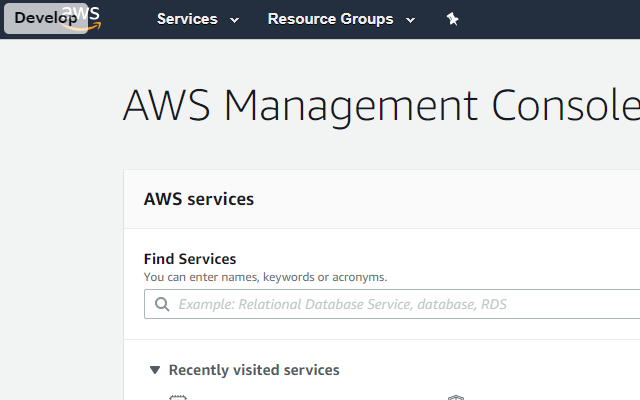Viewport: 640px width, 400px height.
Task: Open the Resource Groups menu
Action: pos(341,19)
